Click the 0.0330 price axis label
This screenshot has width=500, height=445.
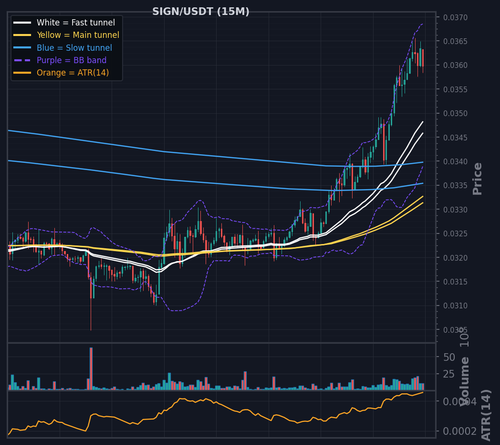pos(455,210)
